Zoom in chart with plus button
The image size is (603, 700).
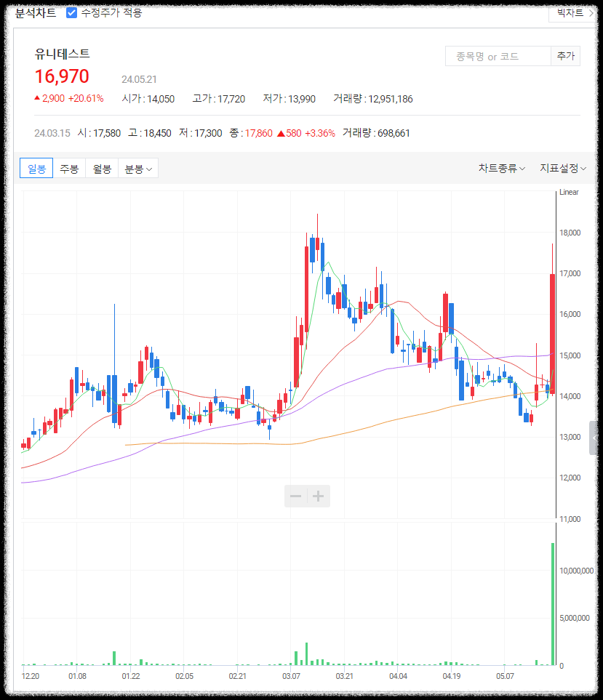coord(319,496)
